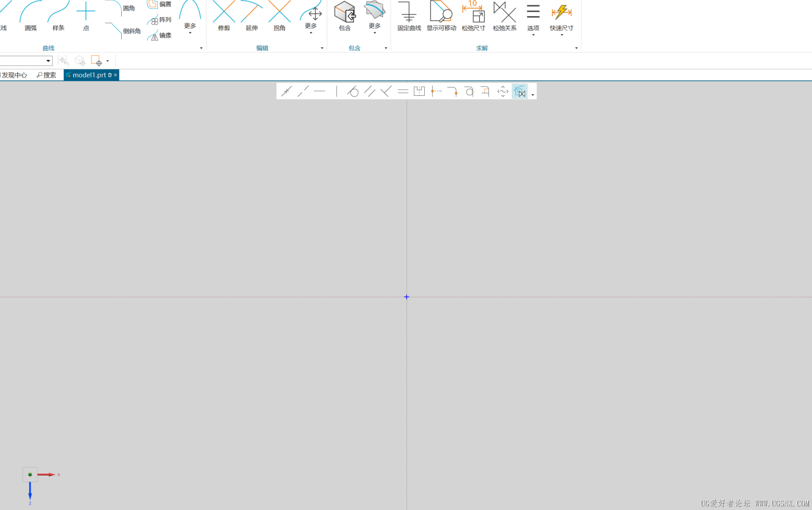Click the Mirror (镜像) curve tool
812x510 pixels.
[x=159, y=35]
